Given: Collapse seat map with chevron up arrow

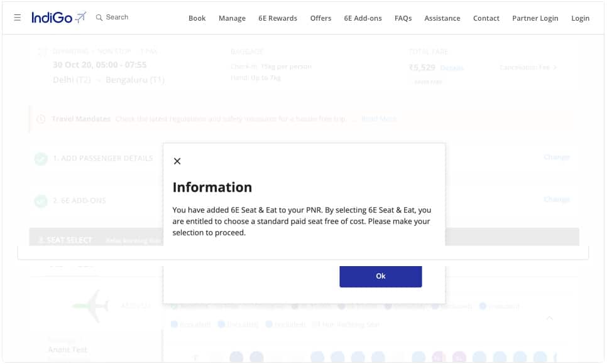Looking at the screenshot, I should (549, 318).
